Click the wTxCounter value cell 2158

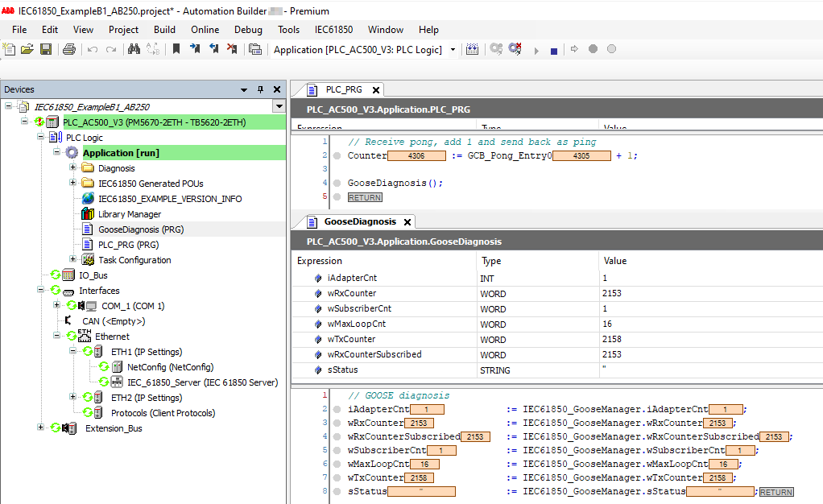(x=612, y=340)
